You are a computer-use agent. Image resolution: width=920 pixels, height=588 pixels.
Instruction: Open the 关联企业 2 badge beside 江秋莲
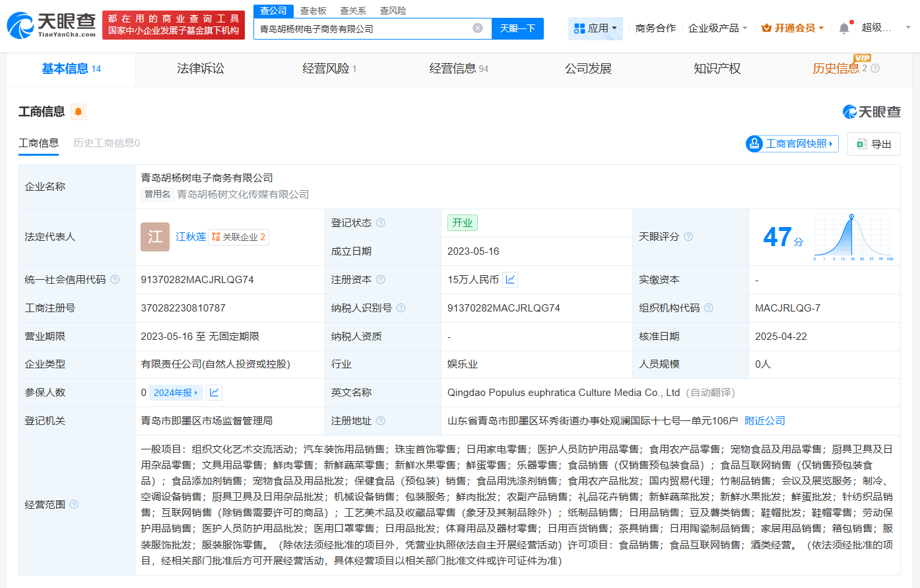238,237
